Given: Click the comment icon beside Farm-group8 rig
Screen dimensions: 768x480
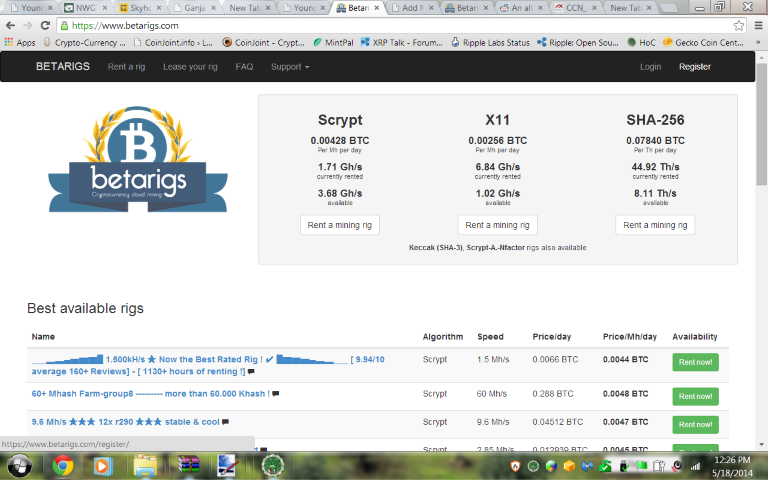Looking at the screenshot, I should (275, 394).
